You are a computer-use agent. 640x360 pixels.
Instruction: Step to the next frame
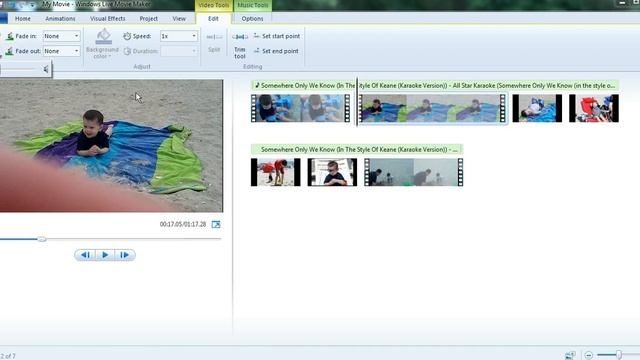pyautogui.click(x=124, y=255)
